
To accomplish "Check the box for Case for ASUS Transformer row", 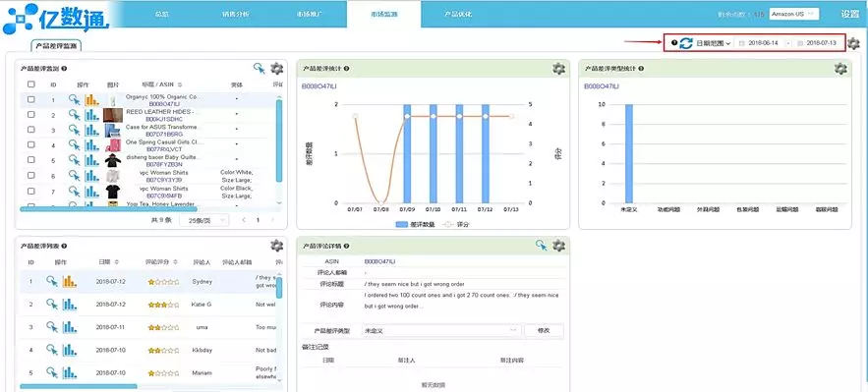I will [x=31, y=130].
